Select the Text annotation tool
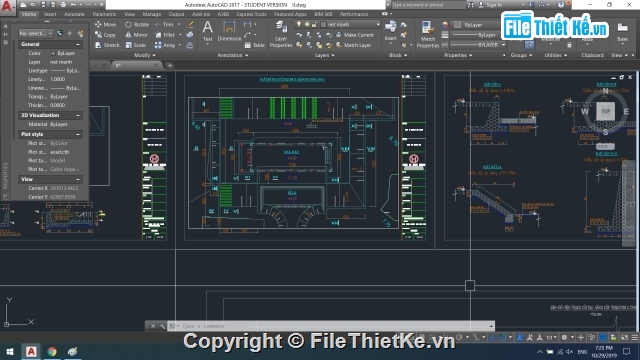 [208, 31]
